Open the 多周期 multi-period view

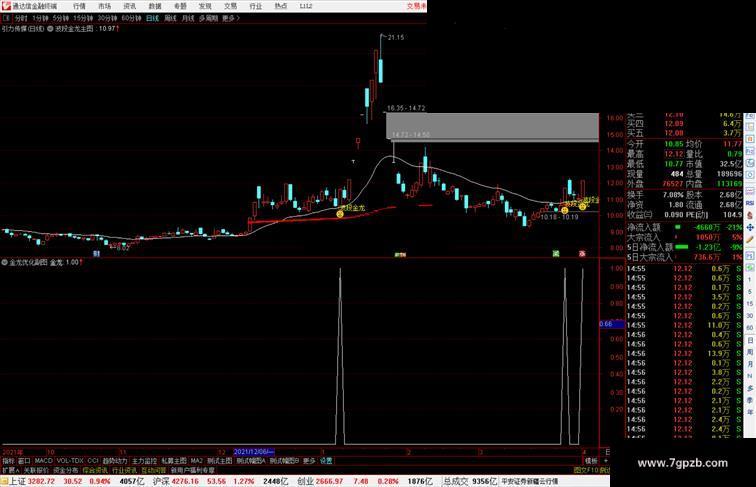coord(208,18)
